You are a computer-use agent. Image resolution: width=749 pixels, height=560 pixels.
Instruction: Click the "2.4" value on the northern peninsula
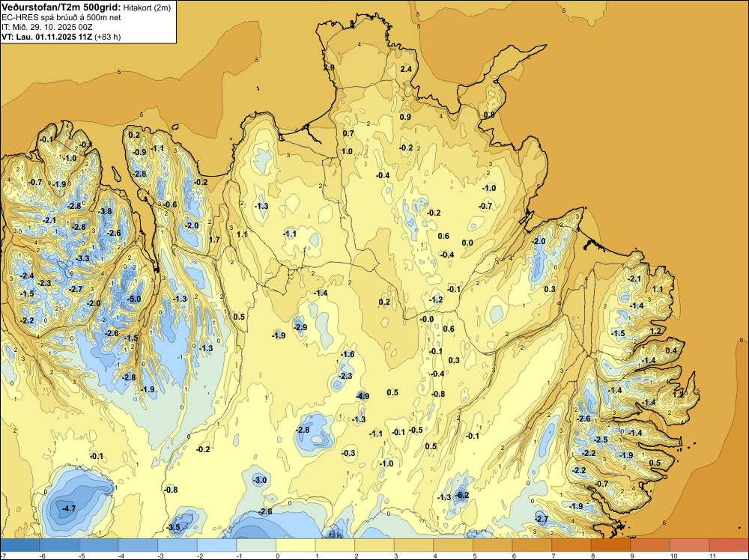405,69
